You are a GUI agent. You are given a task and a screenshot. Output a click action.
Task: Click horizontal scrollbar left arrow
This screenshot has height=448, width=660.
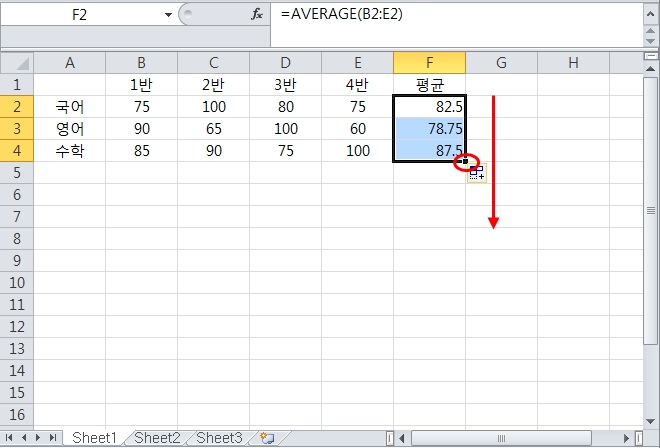pos(402,438)
